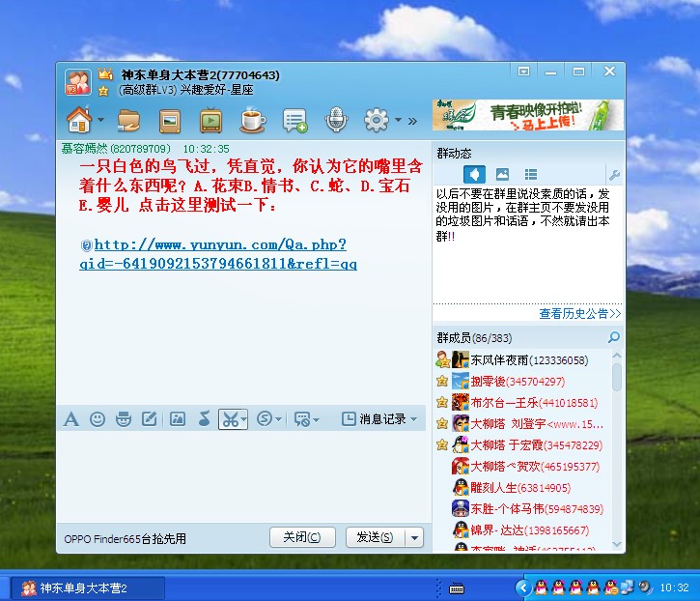Expand system tray hidden icons arrow
700x601 pixels.
pos(523,587)
